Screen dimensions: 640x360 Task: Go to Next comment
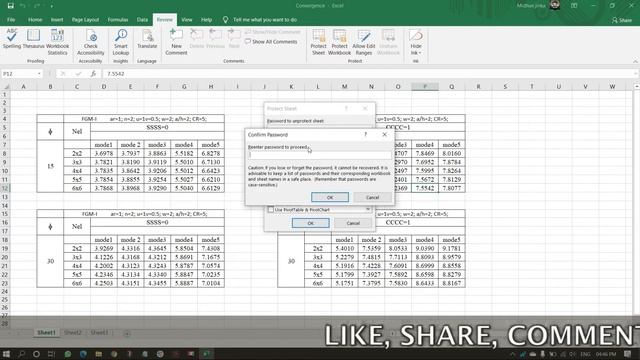pos(234,39)
